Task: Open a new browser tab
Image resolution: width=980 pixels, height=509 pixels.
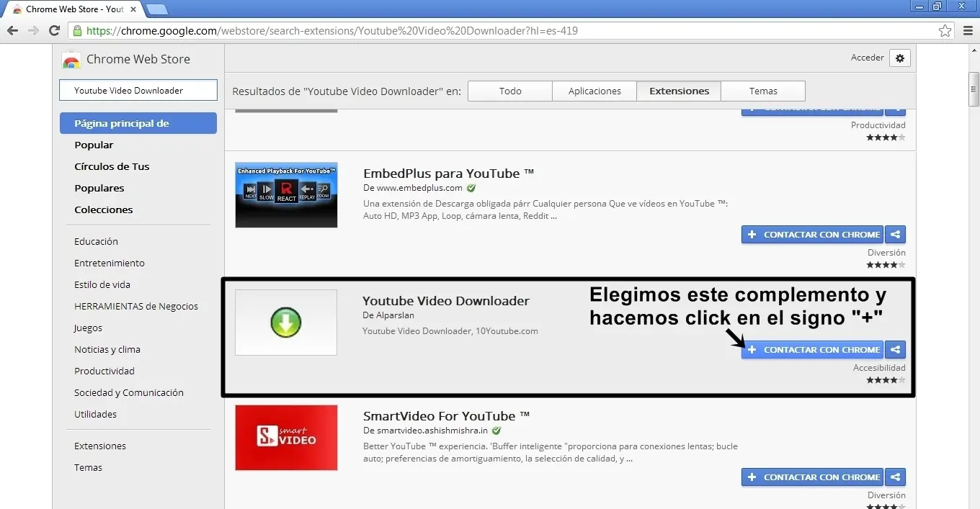Action: [x=156, y=9]
